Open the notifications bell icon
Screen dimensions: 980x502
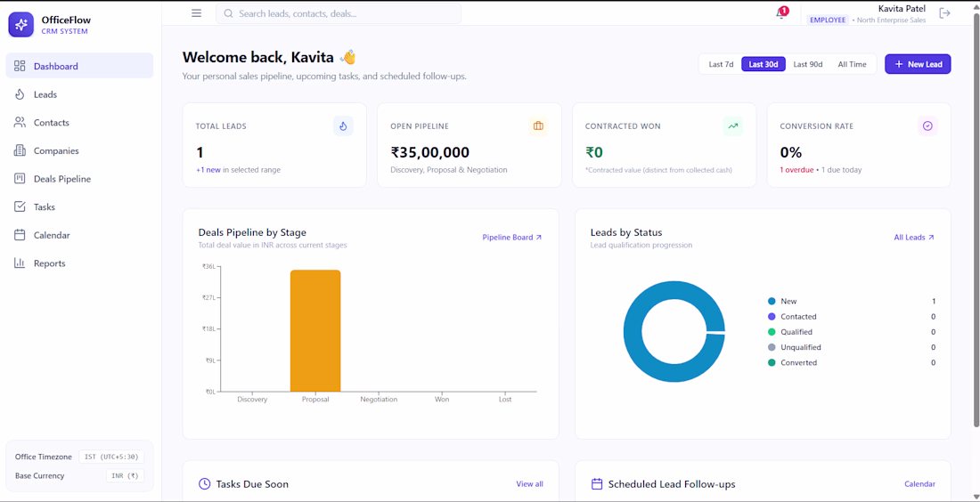coord(780,13)
